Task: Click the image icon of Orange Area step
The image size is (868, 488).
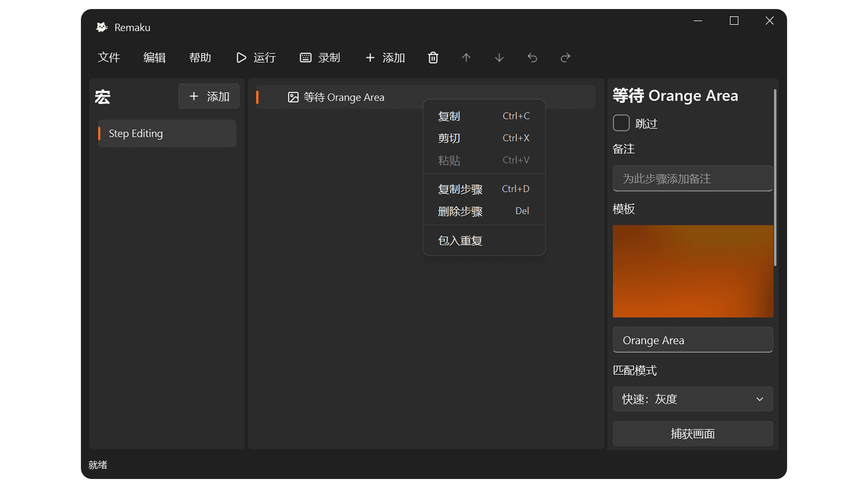Action: (293, 97)
